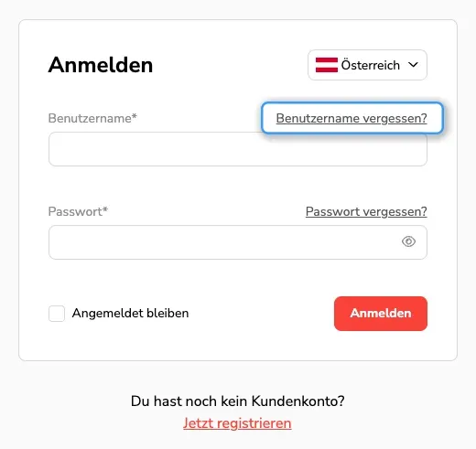Click the Austrian flag icon

tap(327, 65)
